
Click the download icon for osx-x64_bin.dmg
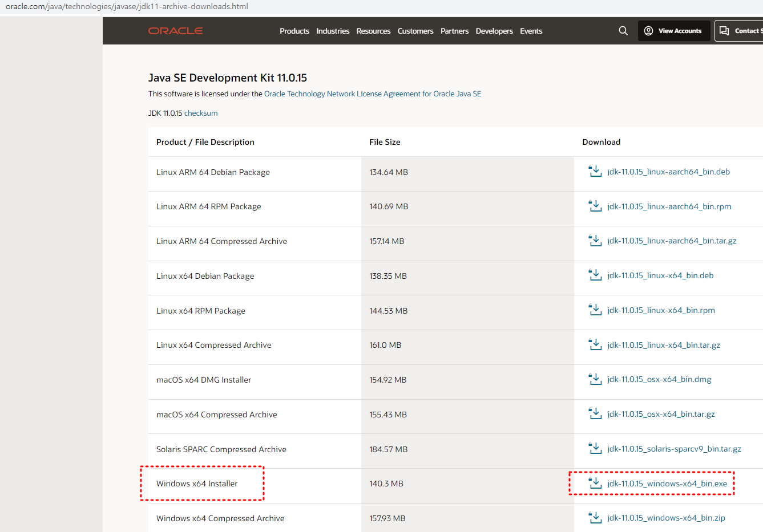click(x=595, y=379)
